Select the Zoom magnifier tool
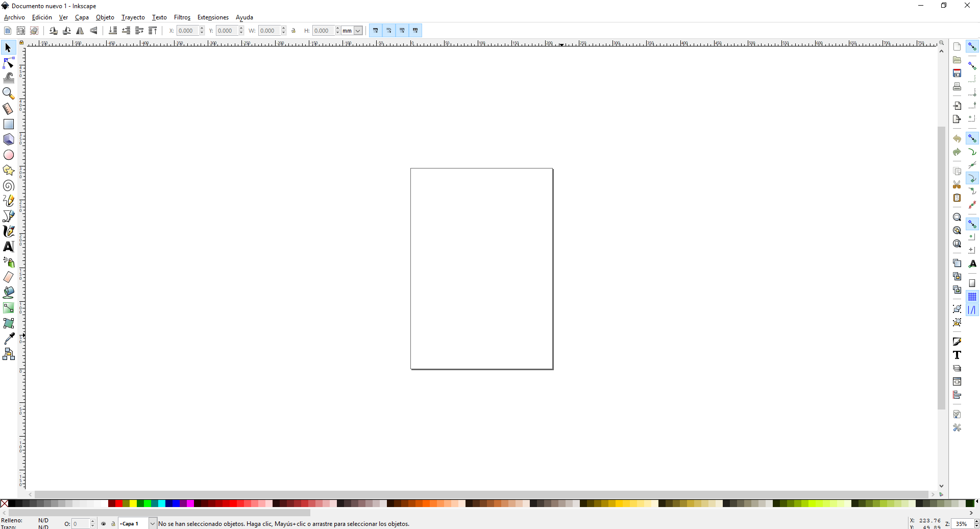The image size is (980, 529). coord(8,93)
